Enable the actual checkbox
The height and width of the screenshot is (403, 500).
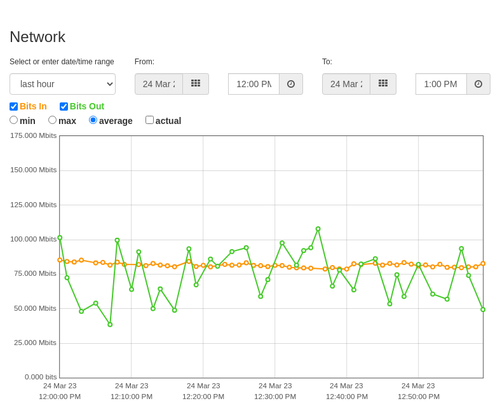150,120
